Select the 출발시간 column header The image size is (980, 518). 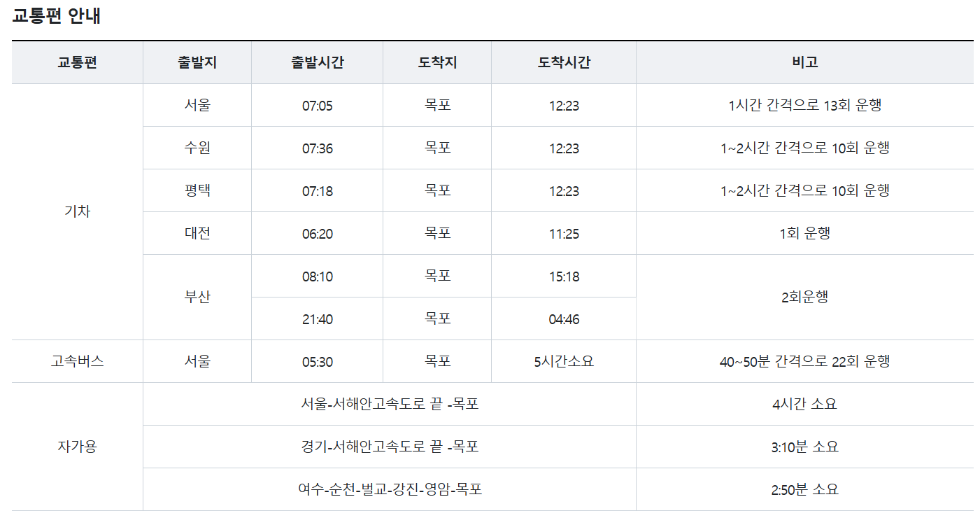[x=317, y=62]
